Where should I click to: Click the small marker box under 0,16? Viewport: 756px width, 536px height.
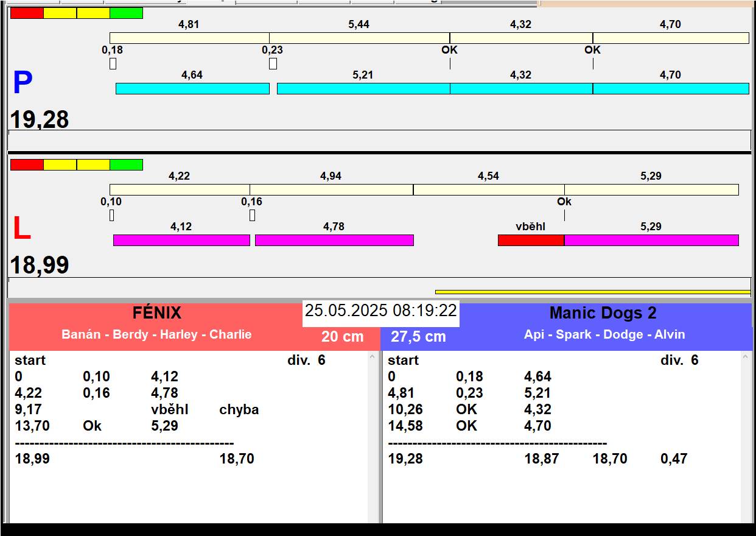tap(252, 215)
